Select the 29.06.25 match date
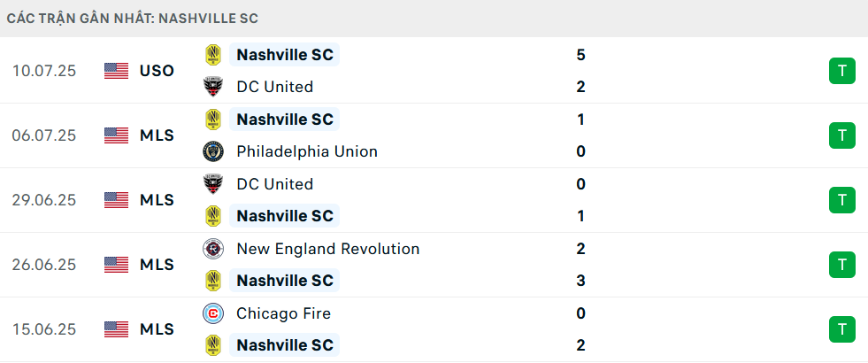This screenshot has width=868, height=363. click(43, 200)
